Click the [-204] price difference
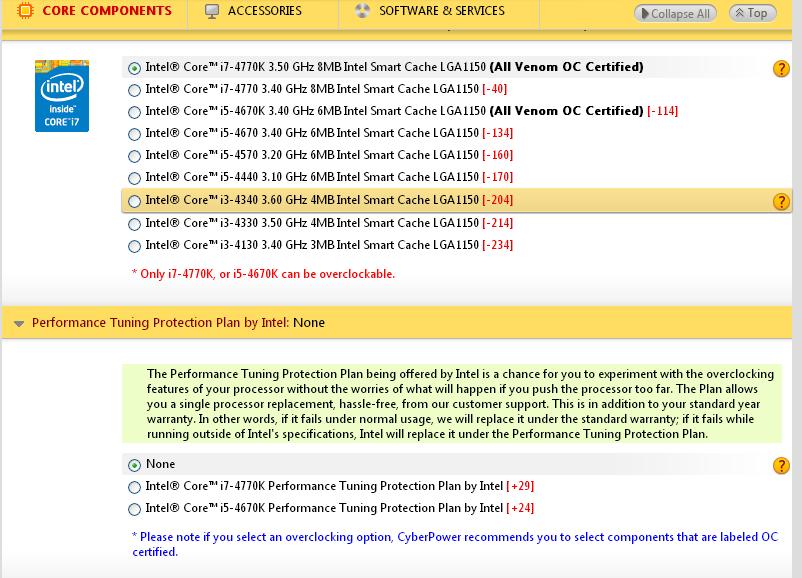This screenshot has width=802, height=578. (x=498, y=200)
